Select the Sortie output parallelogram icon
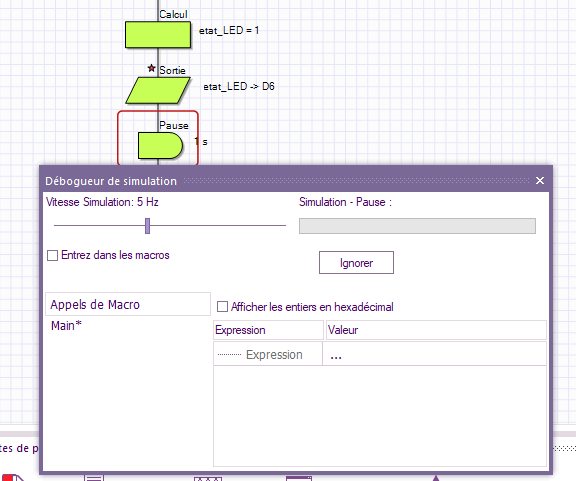576x481 pixels. (x=158, y=90)
